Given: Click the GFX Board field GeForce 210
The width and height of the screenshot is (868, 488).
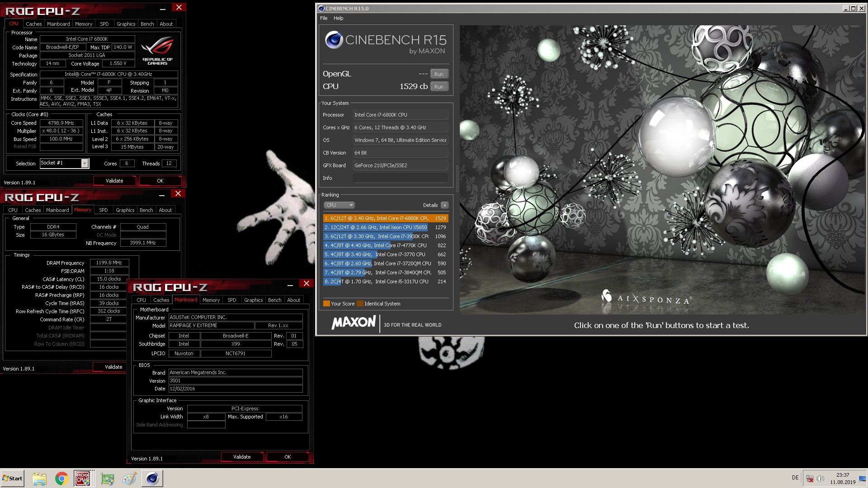Looking at the screenshot, I should tap(400, 165).
